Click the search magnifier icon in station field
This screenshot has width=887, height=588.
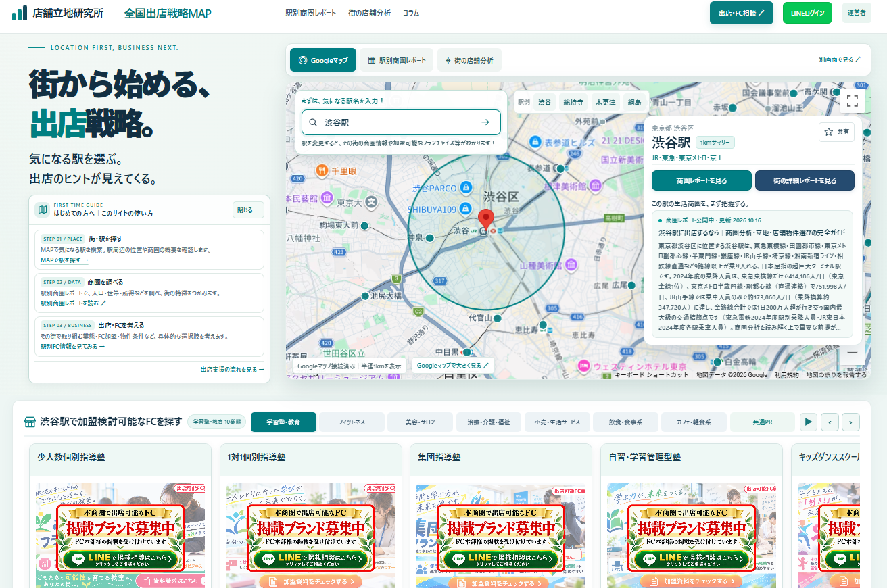(x=313, y=122)
